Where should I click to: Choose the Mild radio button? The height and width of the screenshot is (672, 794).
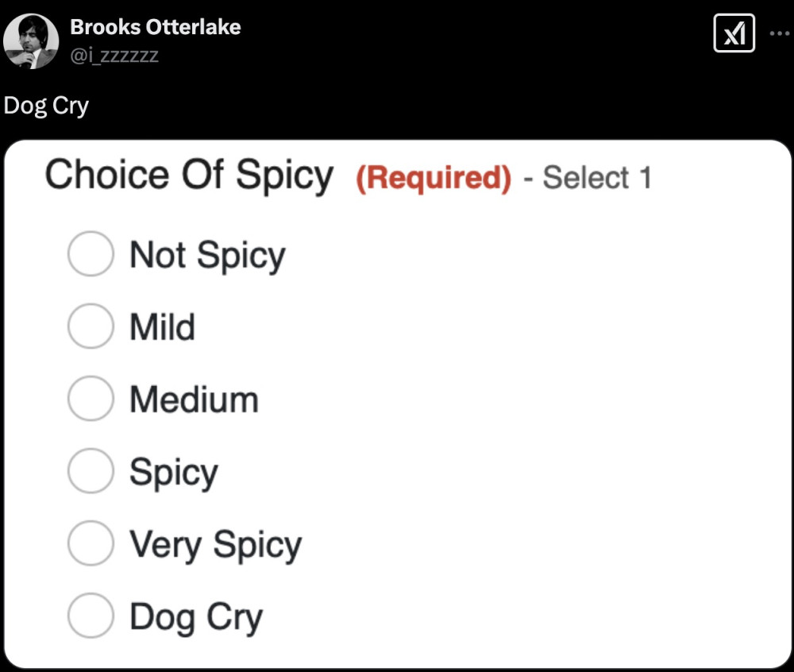(91, 326)
